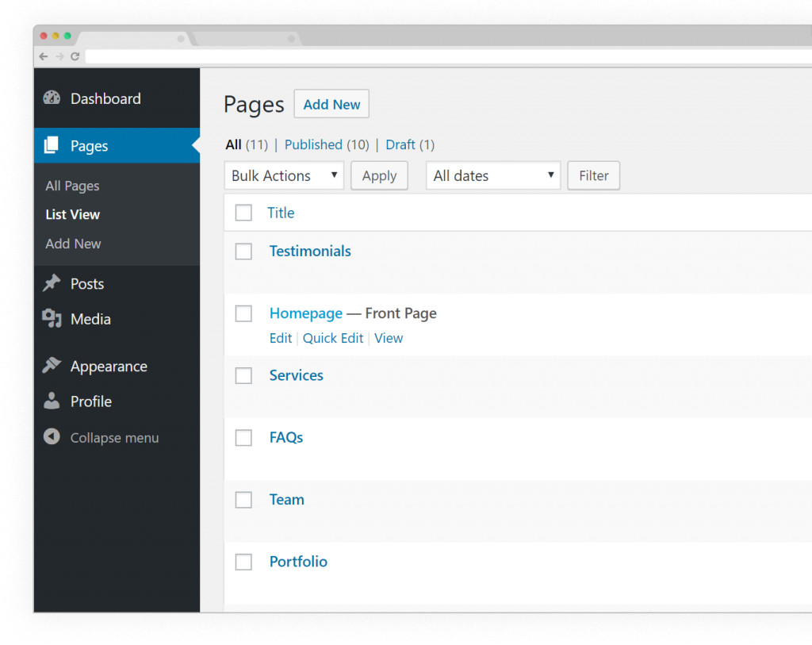Click the Filter button
The width and height of the screenshot is (812, 645).
(x=593, y=175)
